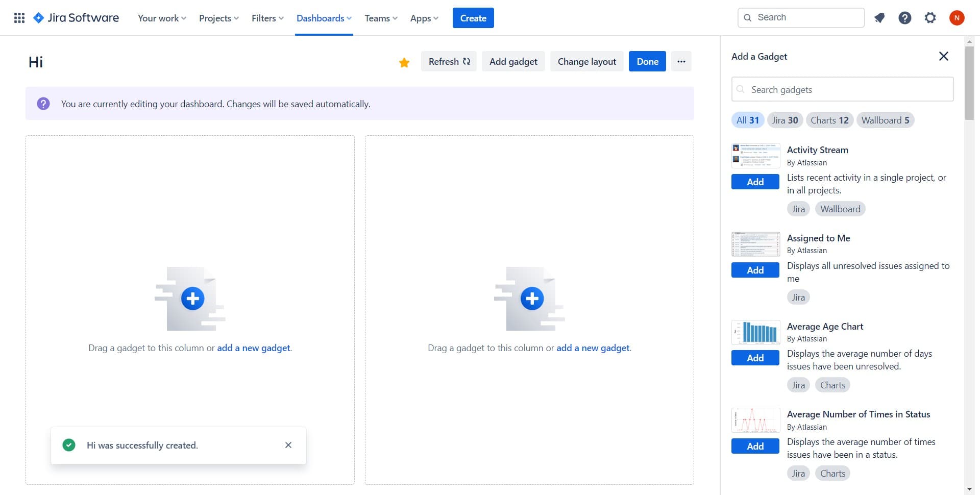Open the Apps menu
Screen dimensions: 980x495
[424, 18]
